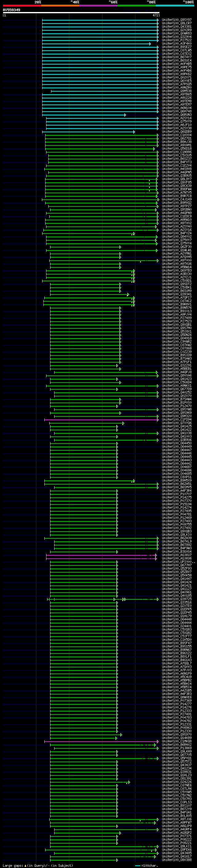Select the label UniRef100_P10707
197x868 pixels.
(x=177, y=494)
